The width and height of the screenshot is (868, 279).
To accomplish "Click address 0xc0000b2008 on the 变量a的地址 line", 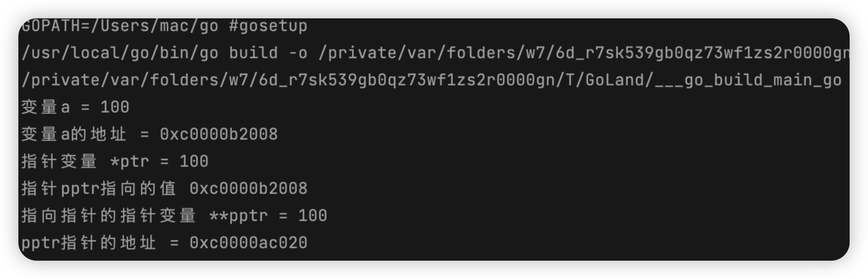I will (x=219, y=134).
